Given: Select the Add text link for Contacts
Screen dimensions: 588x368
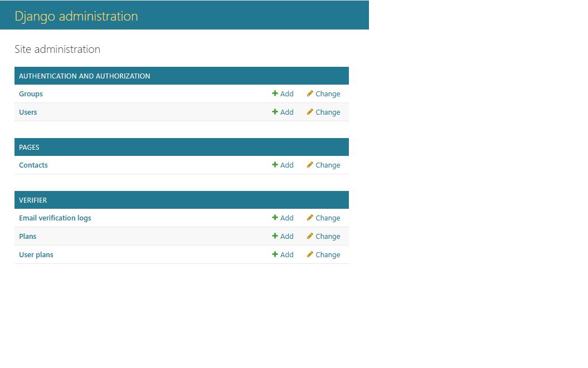Looking at the screenshot, I should coord(287,165).
